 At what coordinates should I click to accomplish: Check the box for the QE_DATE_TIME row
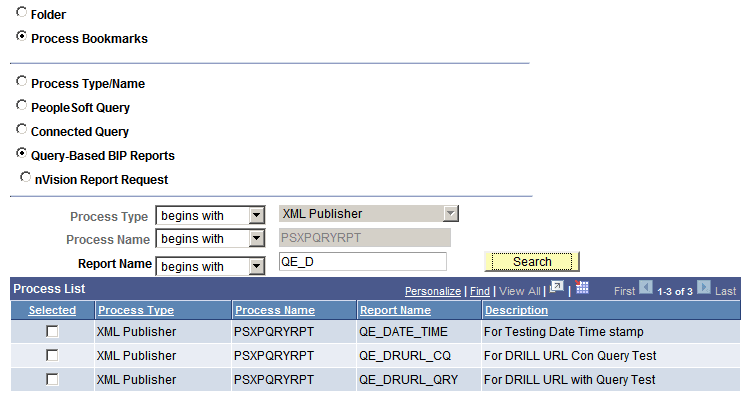point(52,331)
